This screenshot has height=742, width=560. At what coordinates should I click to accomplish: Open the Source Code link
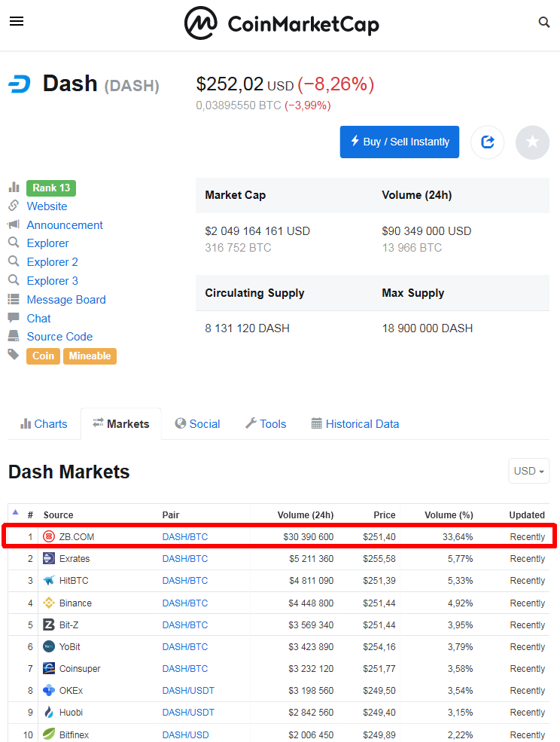(59, 337)
